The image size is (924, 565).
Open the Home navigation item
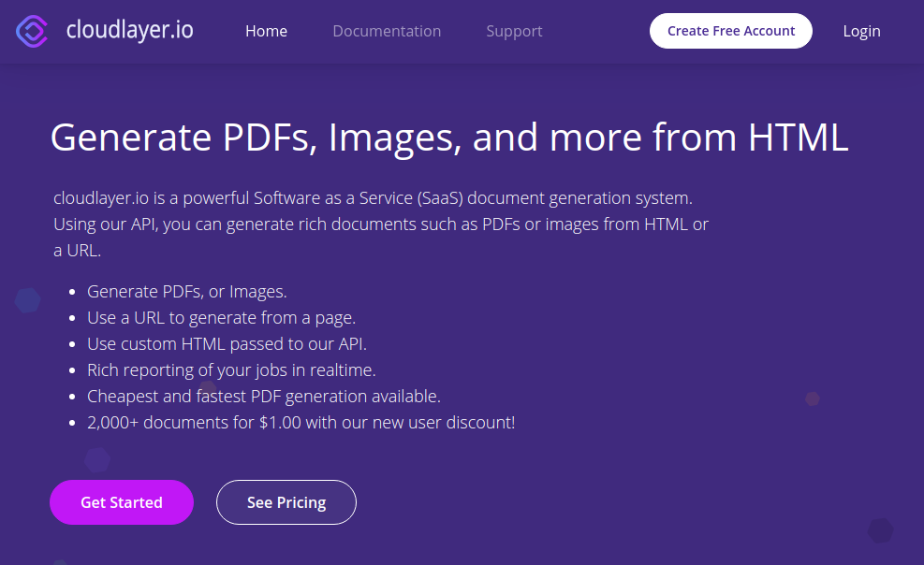tap(266, 31)
